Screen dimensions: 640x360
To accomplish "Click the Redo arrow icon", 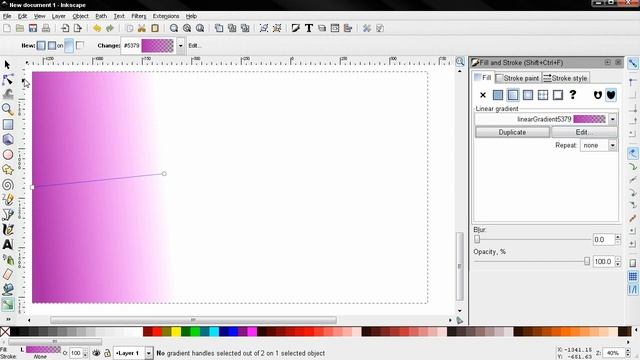I will pos(110,28).
